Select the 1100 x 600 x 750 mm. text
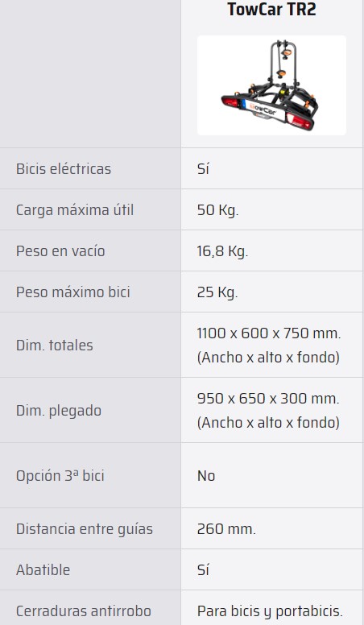 [x=269, y=333]
